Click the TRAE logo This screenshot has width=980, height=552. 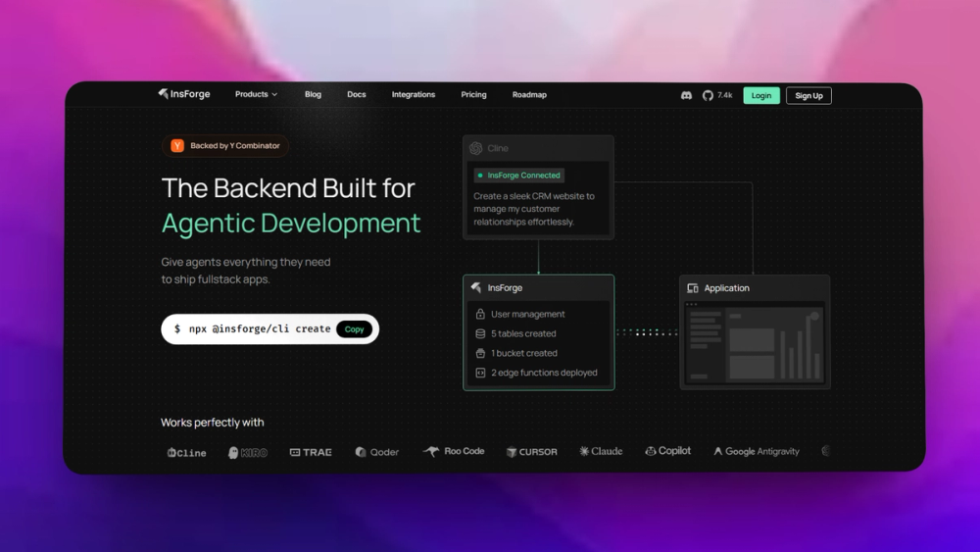[x=311, y=452]
